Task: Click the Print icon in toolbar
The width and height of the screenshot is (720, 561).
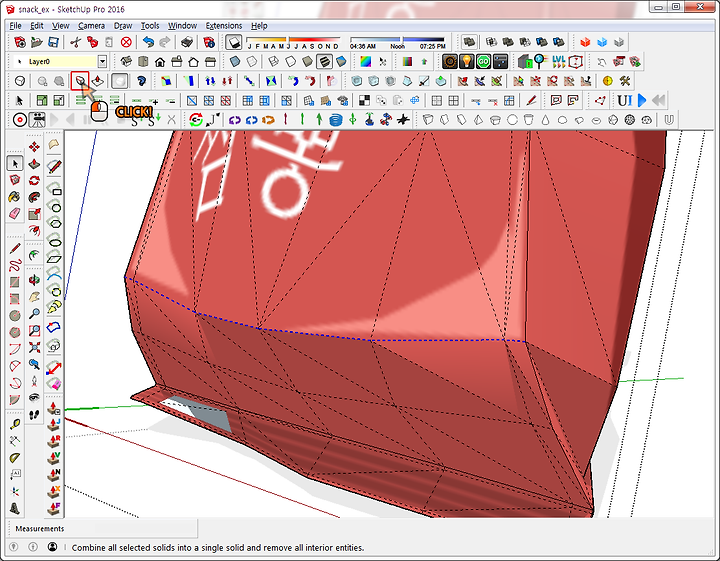Action: [x=186, y=42]
